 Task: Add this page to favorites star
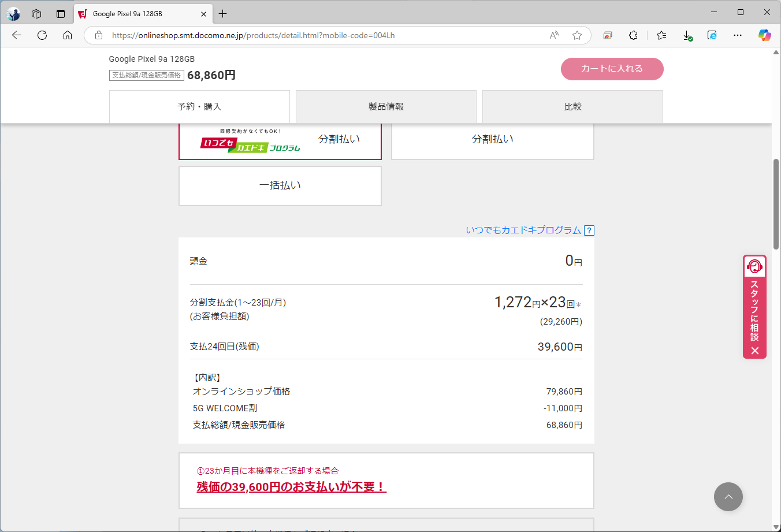(x=577, y=35)
